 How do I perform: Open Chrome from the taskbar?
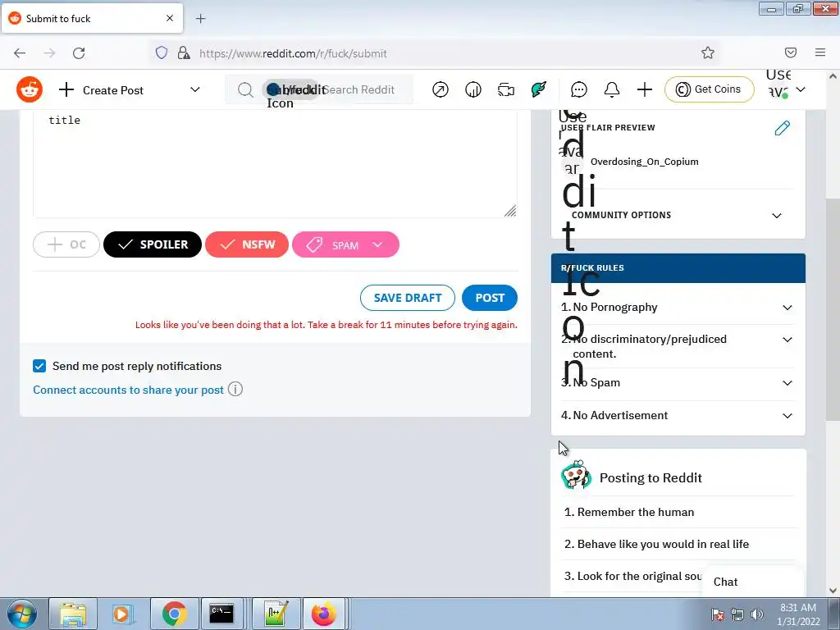pyautogui.click(x=174, y=614)
